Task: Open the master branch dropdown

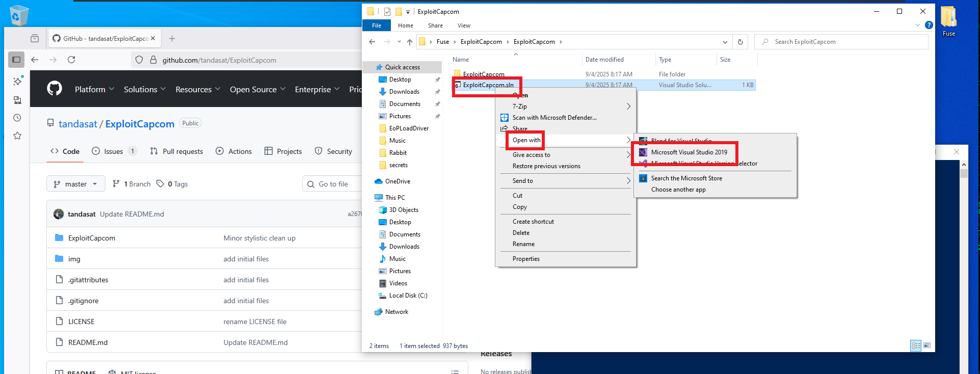Action: click(x=76, y=184)
